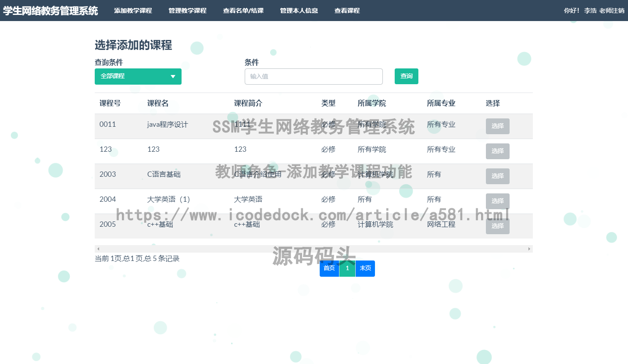Viewport: 628px width, 364px height.
Task: Jump to 末页 last page in pagination
Action: [x=365, y=268]
